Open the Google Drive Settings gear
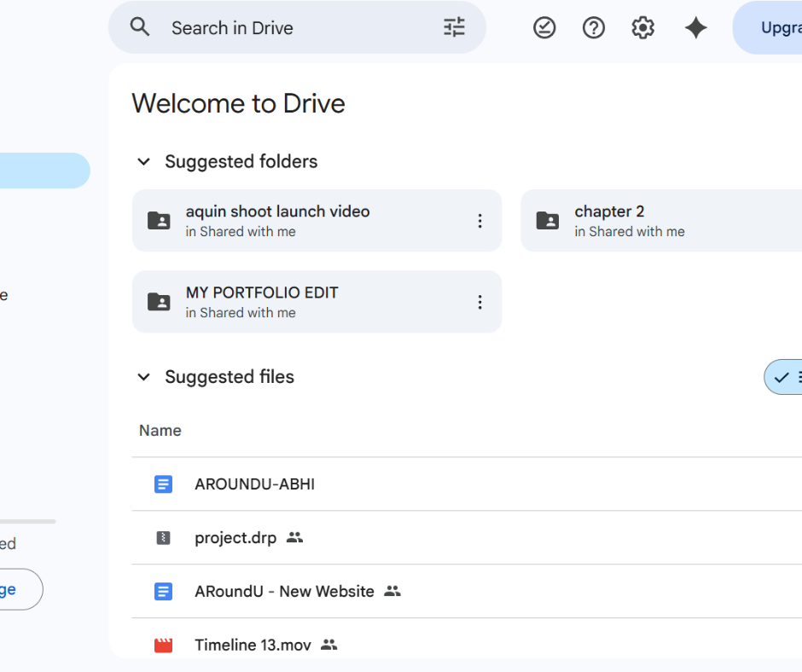Screen dimensions: 802x672 pos(642,27)
